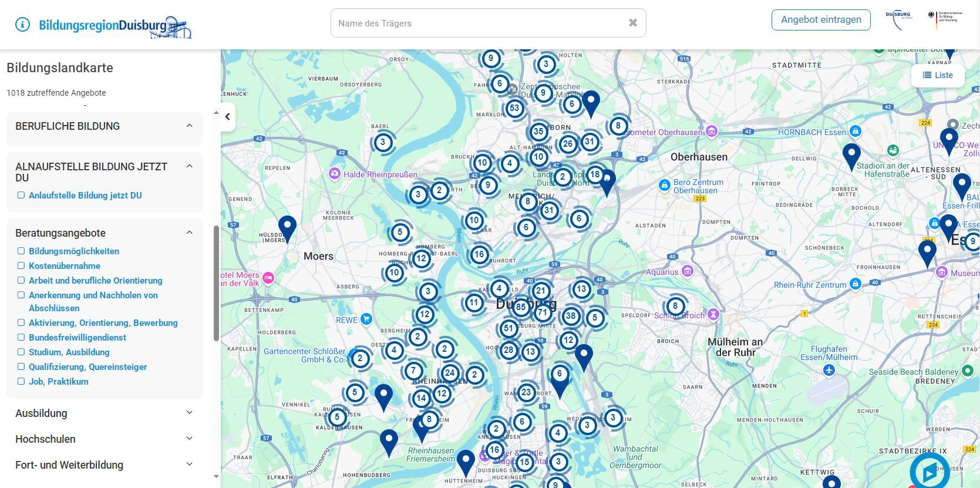Select the blue location pin near Hülsdonk
This screenshot has width=980, height=488.
(x=287, y=227)
